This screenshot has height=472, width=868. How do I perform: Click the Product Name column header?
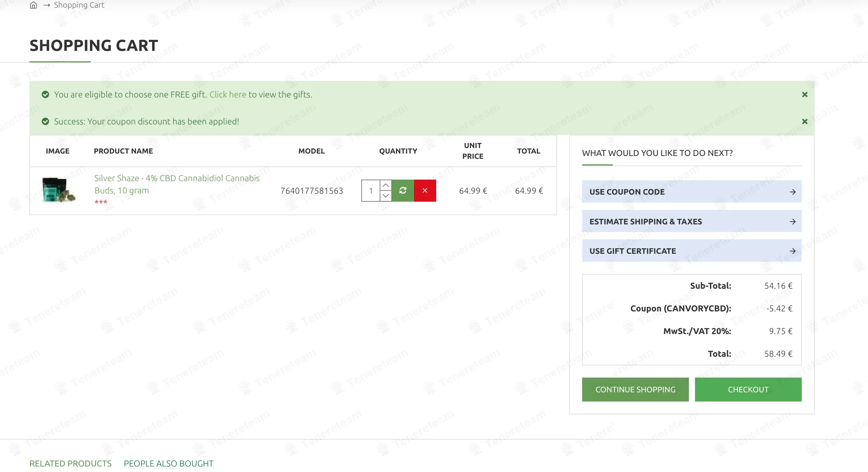click(x=123, y=151)
